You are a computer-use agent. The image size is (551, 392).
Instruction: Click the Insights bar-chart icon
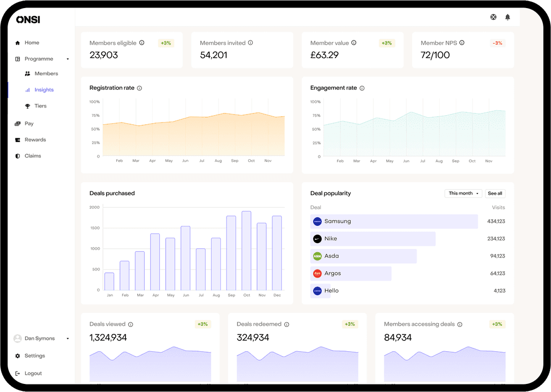[28, 90]
